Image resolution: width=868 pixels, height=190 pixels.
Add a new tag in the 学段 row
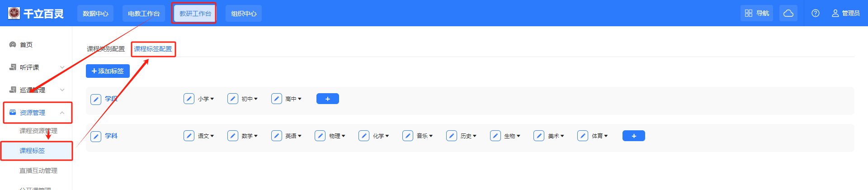pos(328,99)
